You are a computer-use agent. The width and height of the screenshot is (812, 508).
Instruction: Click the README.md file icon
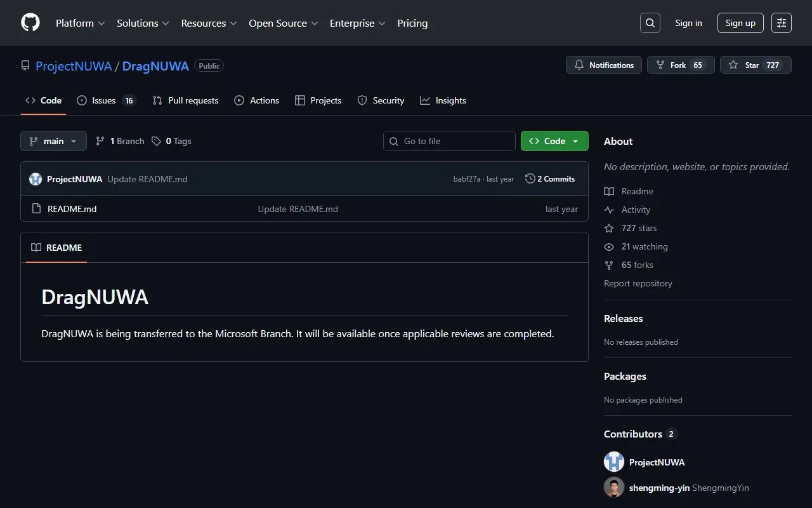(37, 209)
